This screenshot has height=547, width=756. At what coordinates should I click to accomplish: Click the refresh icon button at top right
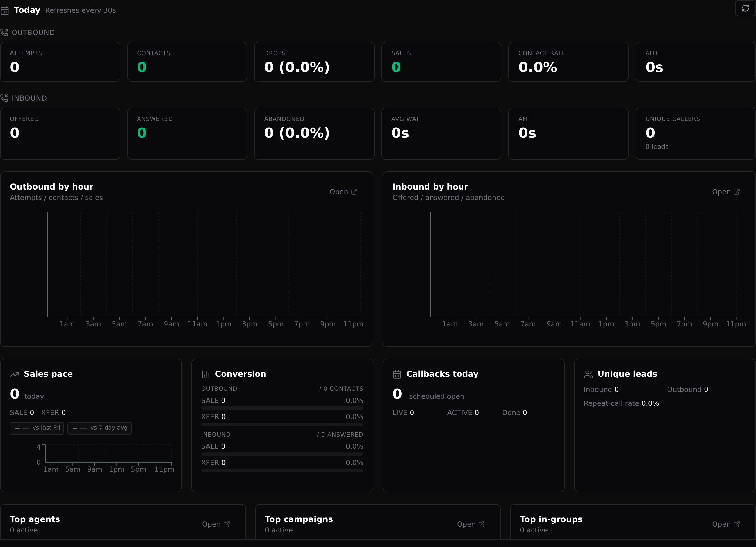pyautogui.click(x=745, y=8)
